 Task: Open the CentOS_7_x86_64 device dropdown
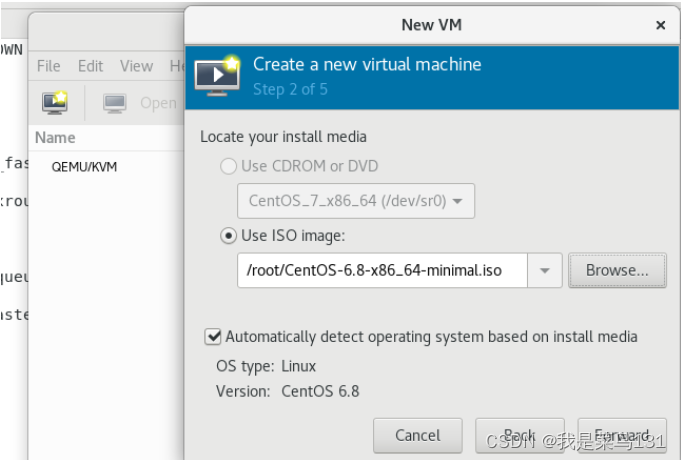(x=356, y=201)
